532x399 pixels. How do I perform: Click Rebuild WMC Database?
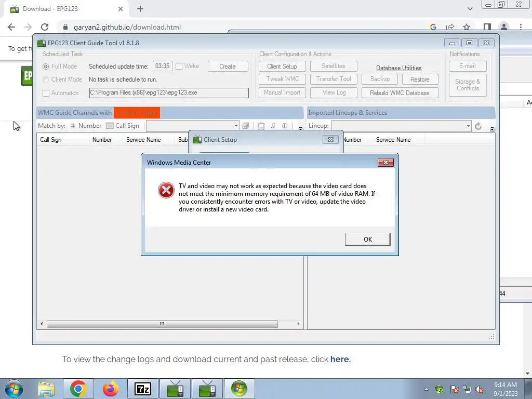pos(400,92)
